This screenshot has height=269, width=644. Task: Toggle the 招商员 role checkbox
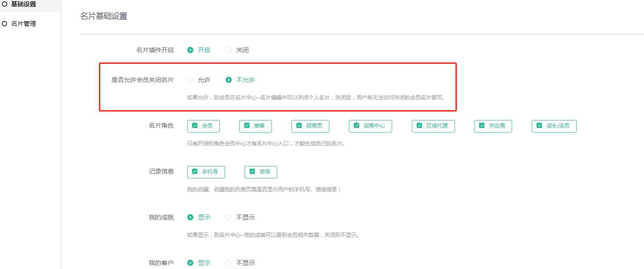pyautogui.click(x=299, y=126)
